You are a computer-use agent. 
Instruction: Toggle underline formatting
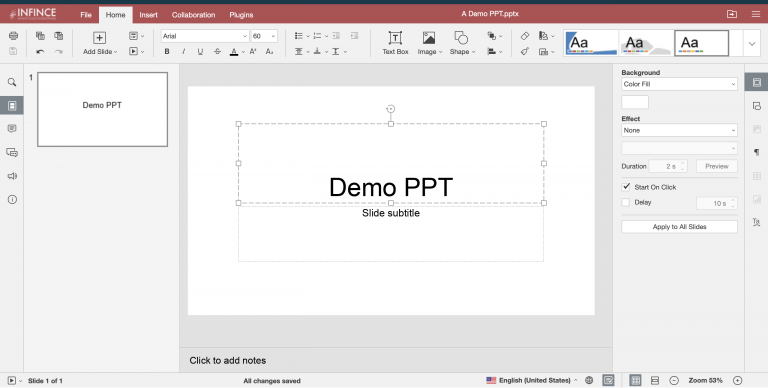[x=200, y=51]
